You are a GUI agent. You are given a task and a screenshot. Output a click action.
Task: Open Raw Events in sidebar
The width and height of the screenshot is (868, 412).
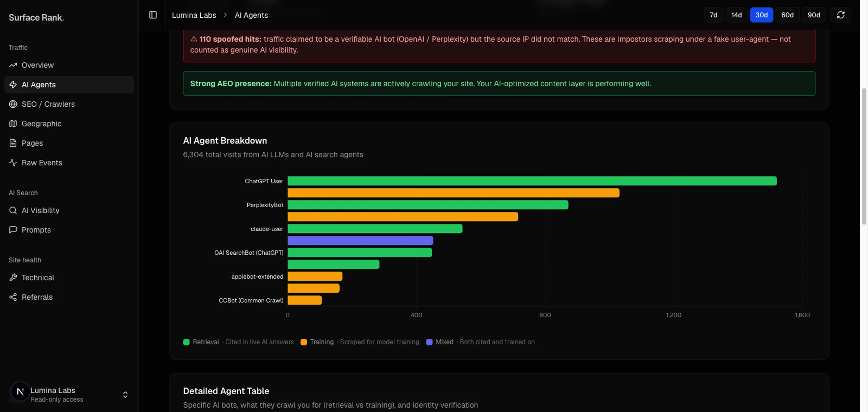click(x=69, y=163)
